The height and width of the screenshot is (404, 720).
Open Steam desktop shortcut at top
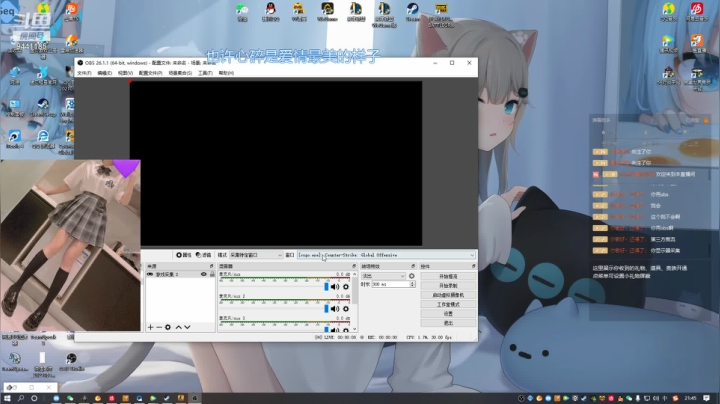pyautogui.click(x=412, y=12)
